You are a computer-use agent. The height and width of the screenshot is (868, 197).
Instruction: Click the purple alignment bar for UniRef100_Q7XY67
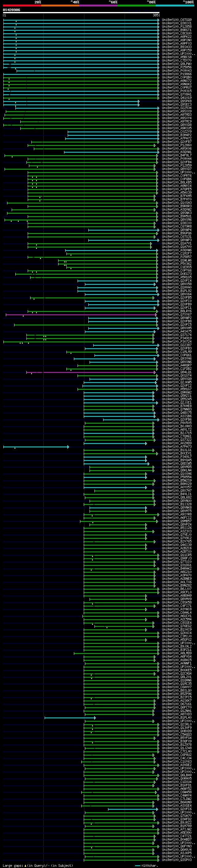81,315
